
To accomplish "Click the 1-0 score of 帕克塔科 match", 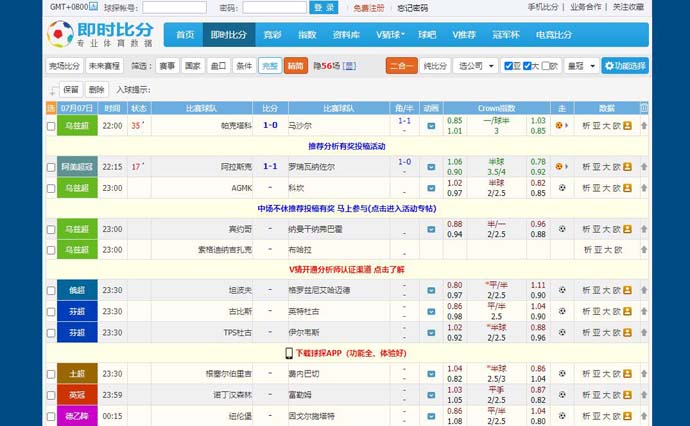I will click(270, 125).
